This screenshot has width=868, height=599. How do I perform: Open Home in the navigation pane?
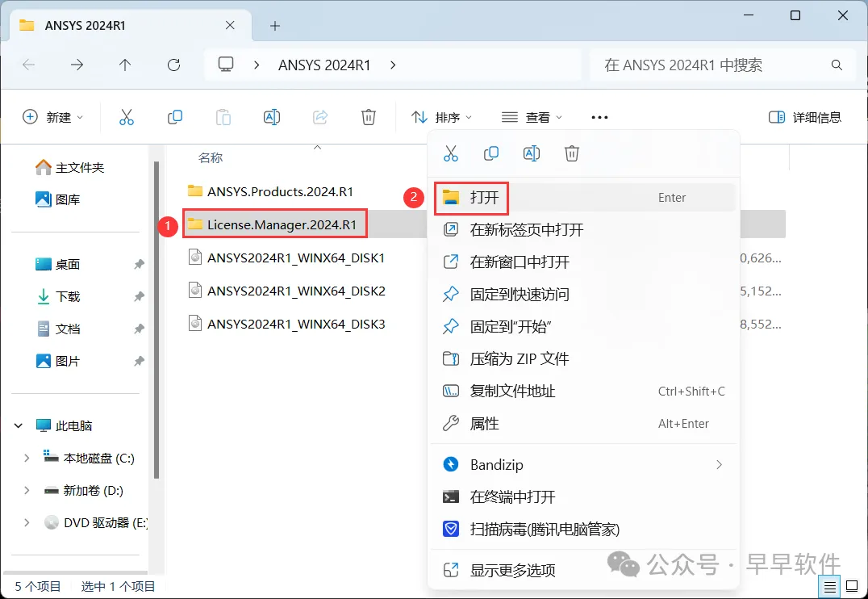click(69, 167)
